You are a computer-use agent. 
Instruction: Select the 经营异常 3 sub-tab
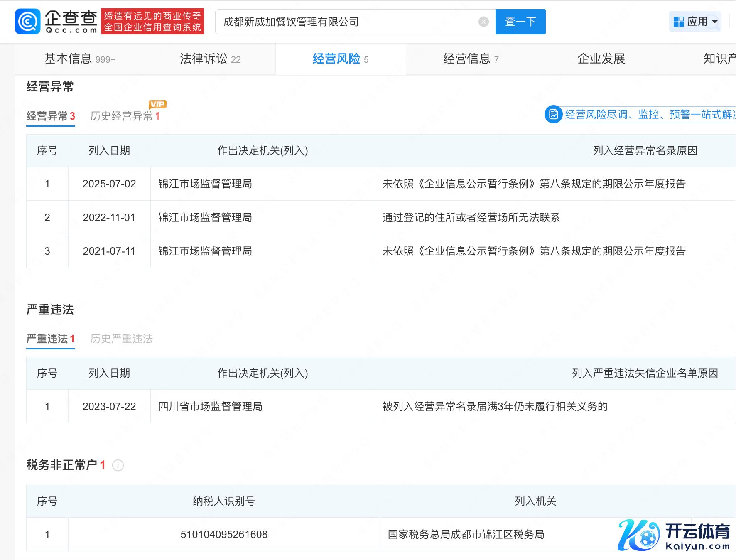pyautogui.click(x=51, y=116)
